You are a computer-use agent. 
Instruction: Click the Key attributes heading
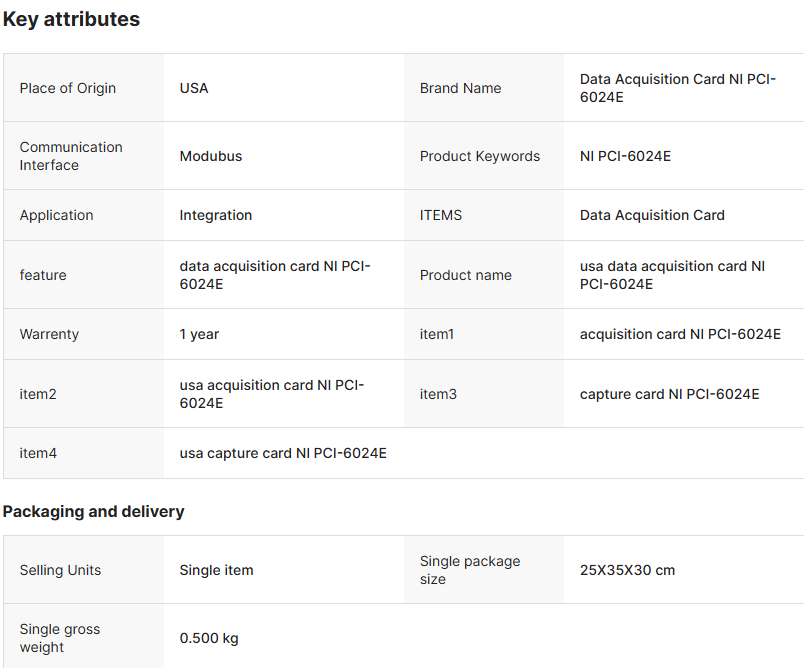click(71, 19)
